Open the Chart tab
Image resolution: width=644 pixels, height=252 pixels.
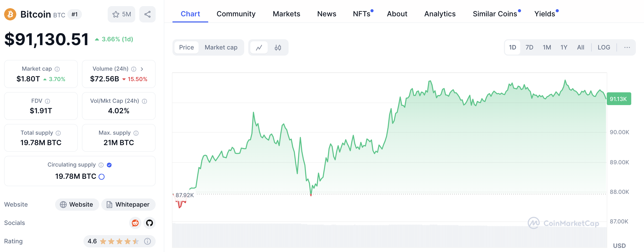[x=190, y=14]
